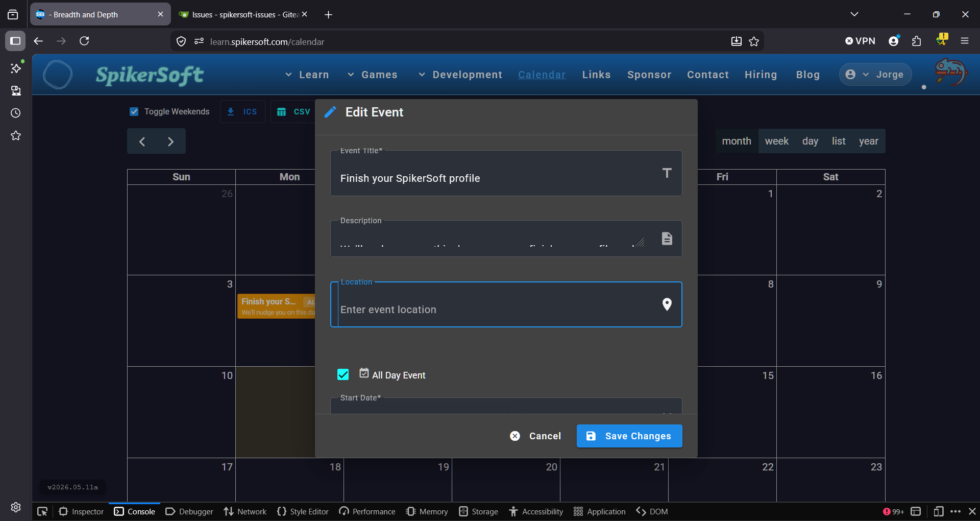Switch to the Breadth and Depth tab
The width and height of the screenshot is (980, 521).
point(100,14)
